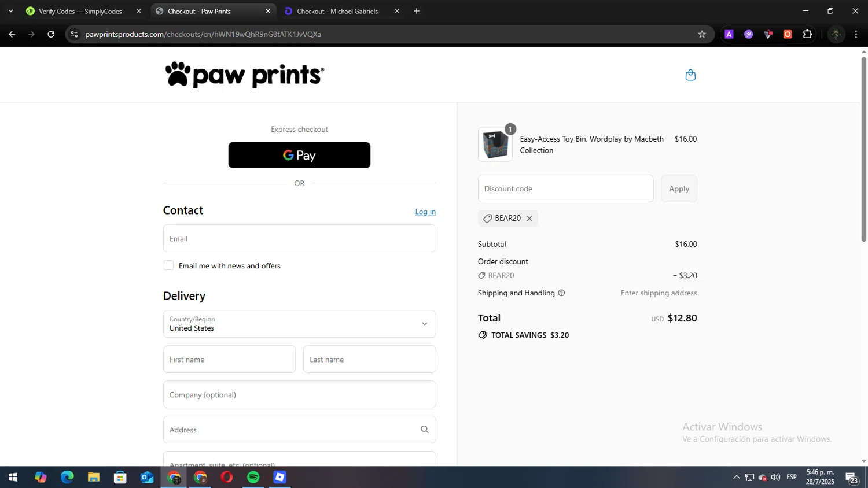Open the Chrome profile avatar

836,34
